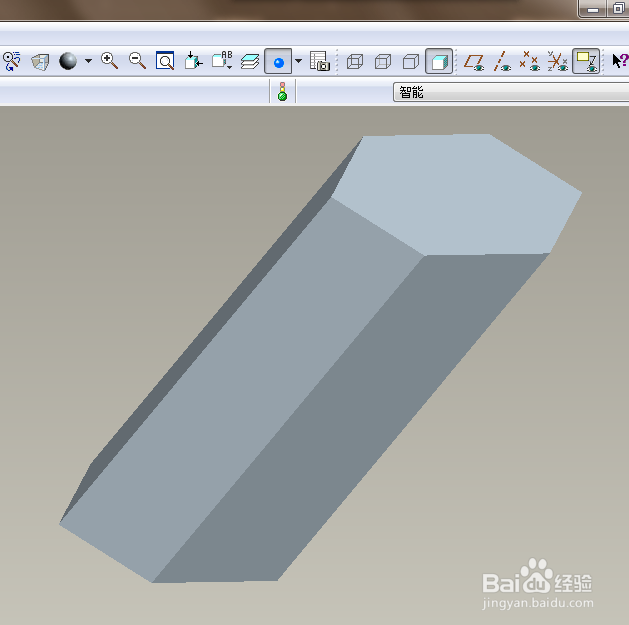This screenshot has width=629, height=625.
Task: Switch to No Hidden display style
Action: 411,62
